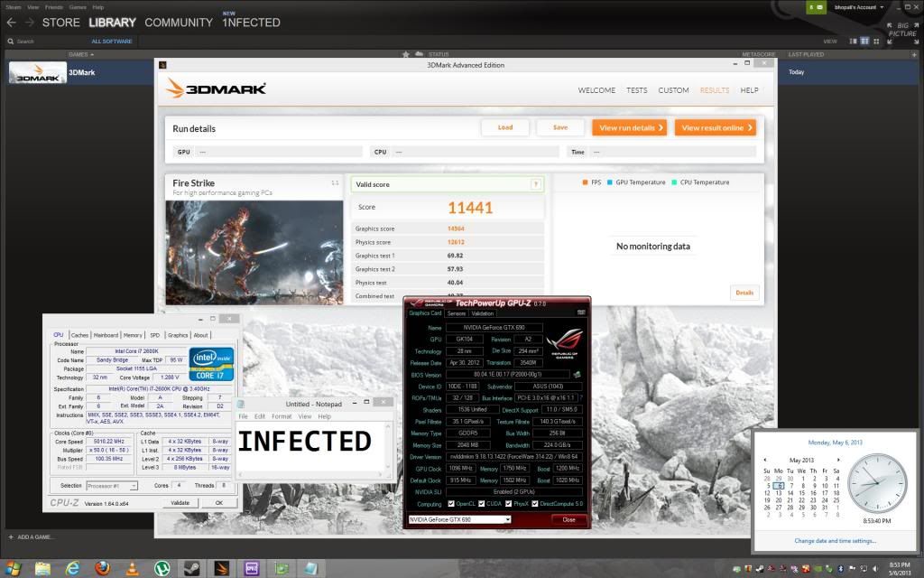Open File Explorer from the taskbar
The width and height of the screenshot is (924, 578).
(42, 569)
